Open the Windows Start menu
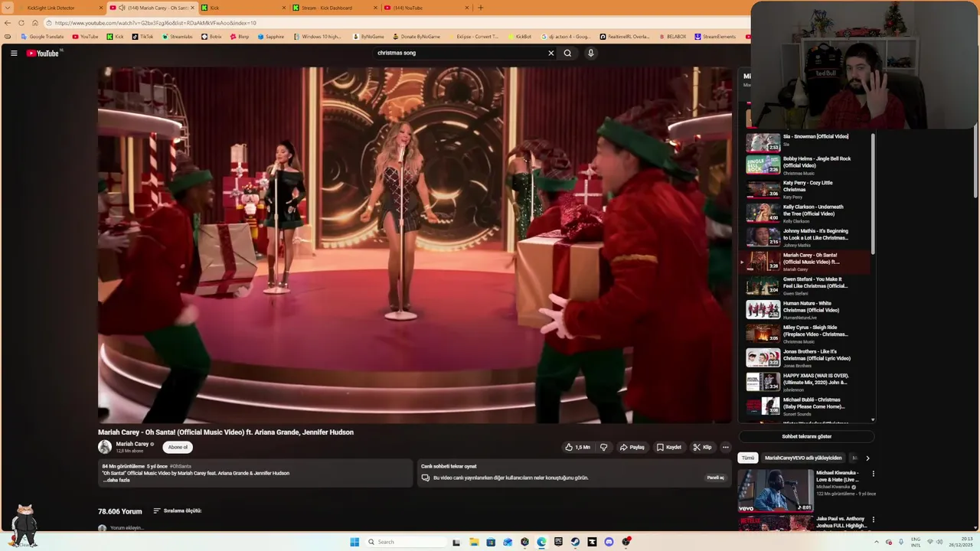The image size is (980, 551). click(x=354, y=542)
